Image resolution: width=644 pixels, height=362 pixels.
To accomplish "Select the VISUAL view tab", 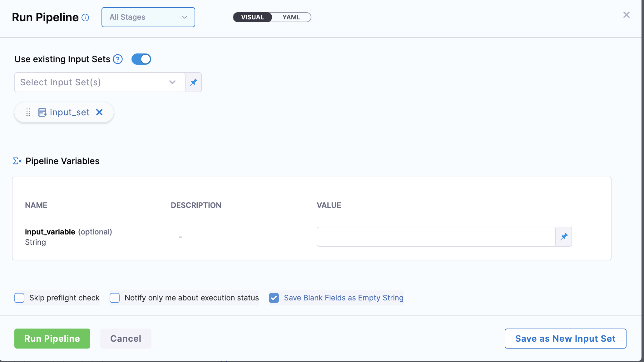I will coord(252,17).
